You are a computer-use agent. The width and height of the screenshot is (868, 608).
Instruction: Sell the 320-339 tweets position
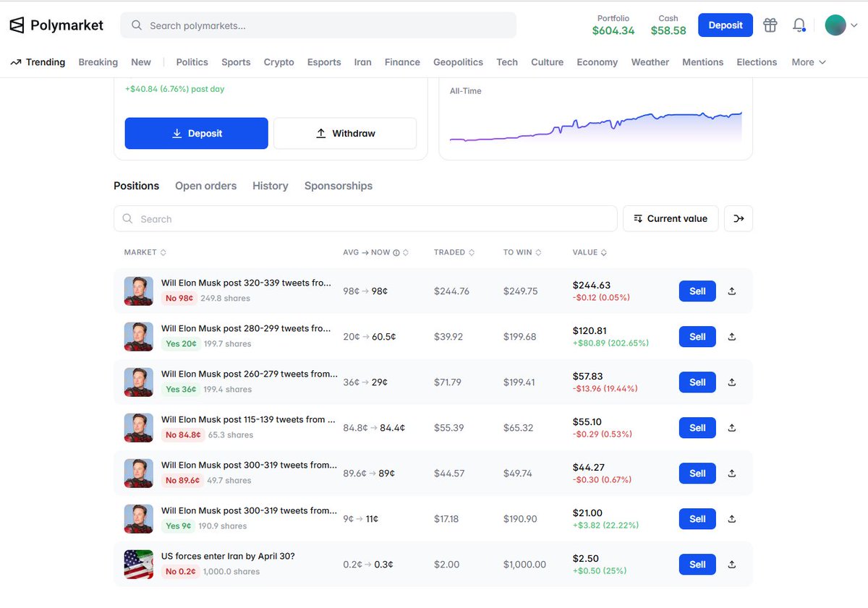pos(697,291)
